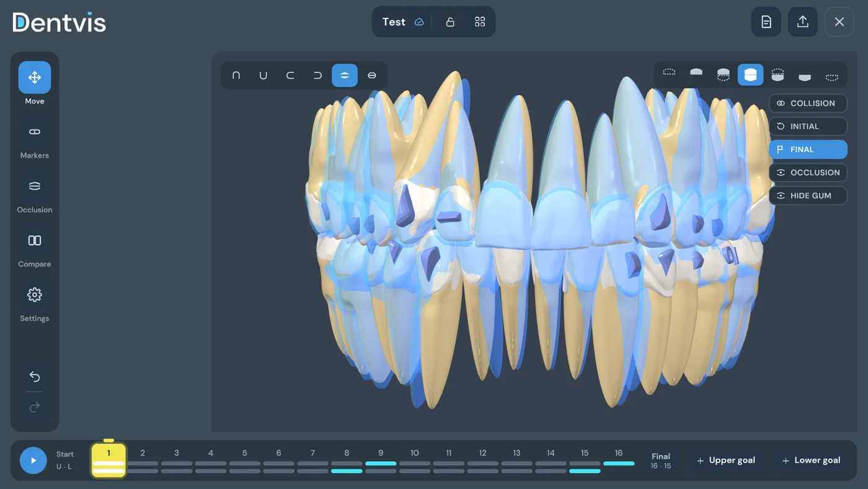This screenshot has width=868, height=489.
Task: Switch to upper arch (∩) view
Action: coord(236,75)
